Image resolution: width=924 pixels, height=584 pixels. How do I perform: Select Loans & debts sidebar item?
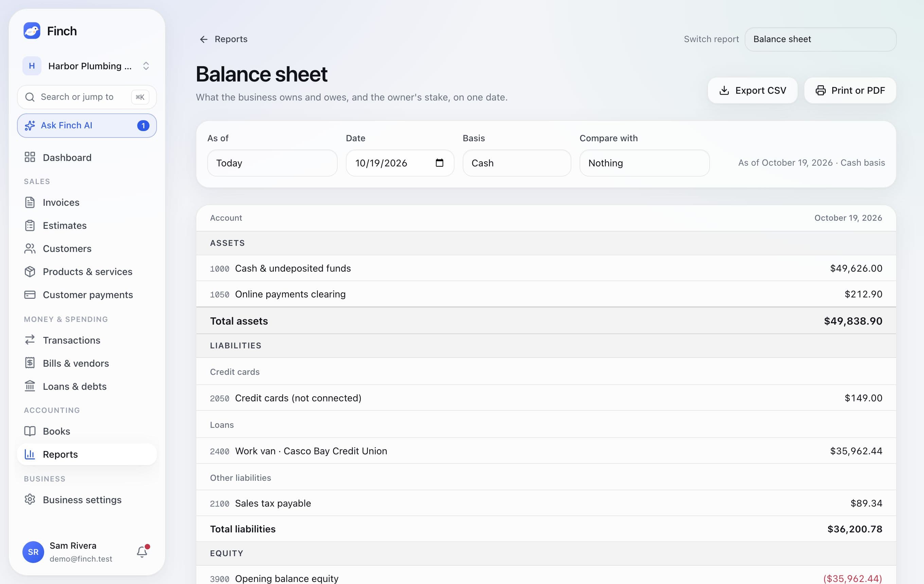[x=87, y=386]
